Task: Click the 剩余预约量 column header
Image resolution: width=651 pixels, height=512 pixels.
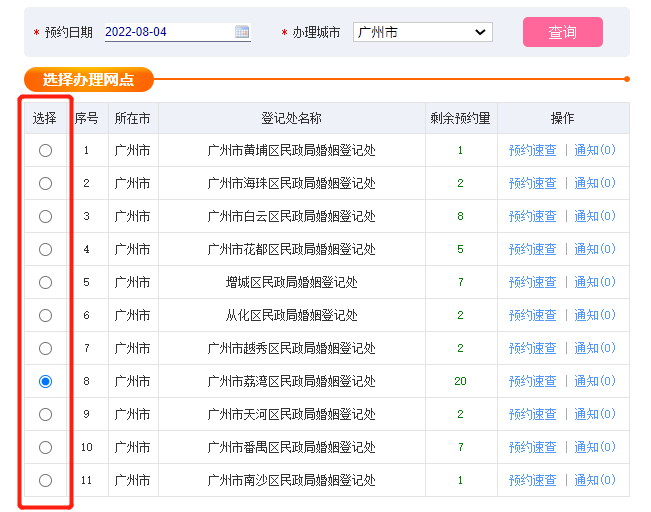Action: coord(460,118)
